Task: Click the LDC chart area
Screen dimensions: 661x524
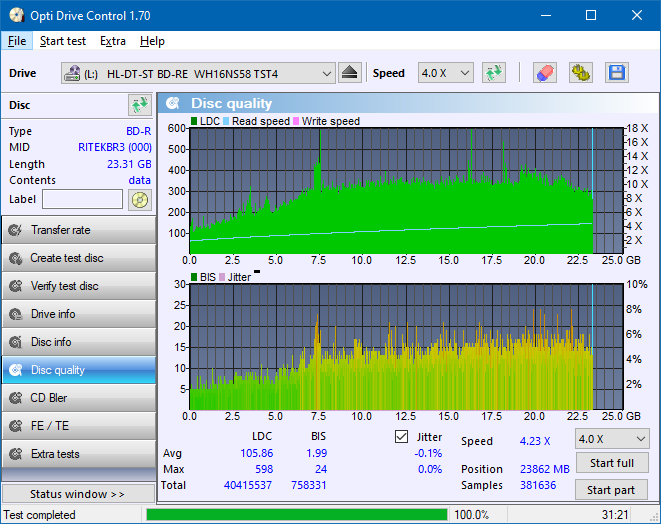Action: point(406,191)
